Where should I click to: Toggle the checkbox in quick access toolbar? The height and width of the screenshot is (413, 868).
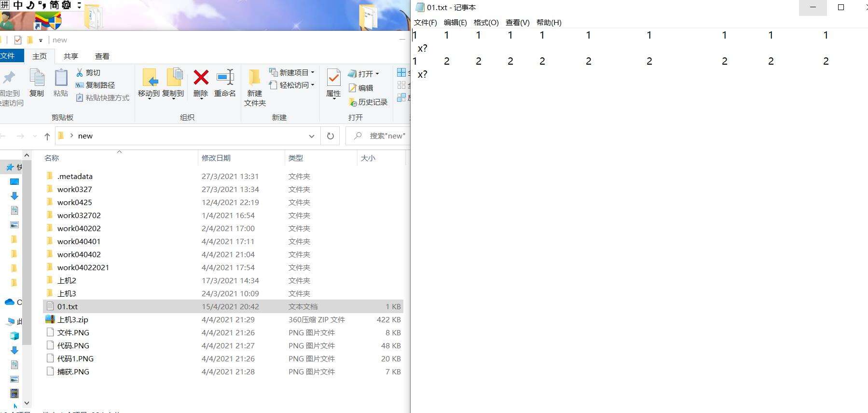18,40
